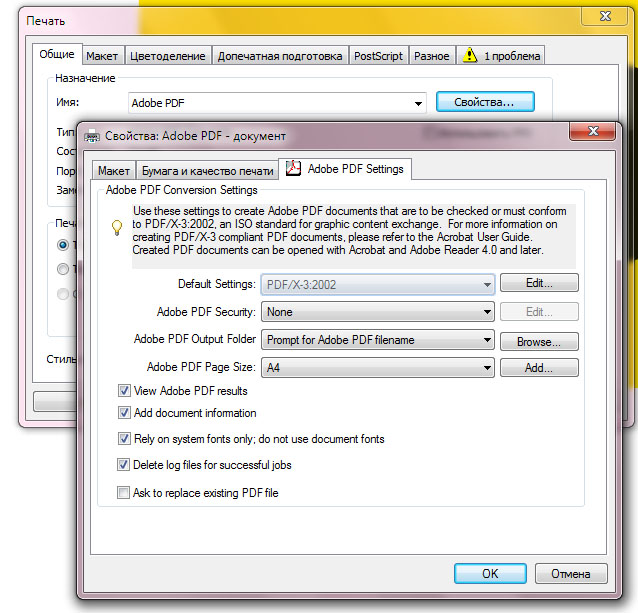This screenshot has width=638, height=613.
Task: Enable Ask to replace existing PDF file
Action: point(123,493)
